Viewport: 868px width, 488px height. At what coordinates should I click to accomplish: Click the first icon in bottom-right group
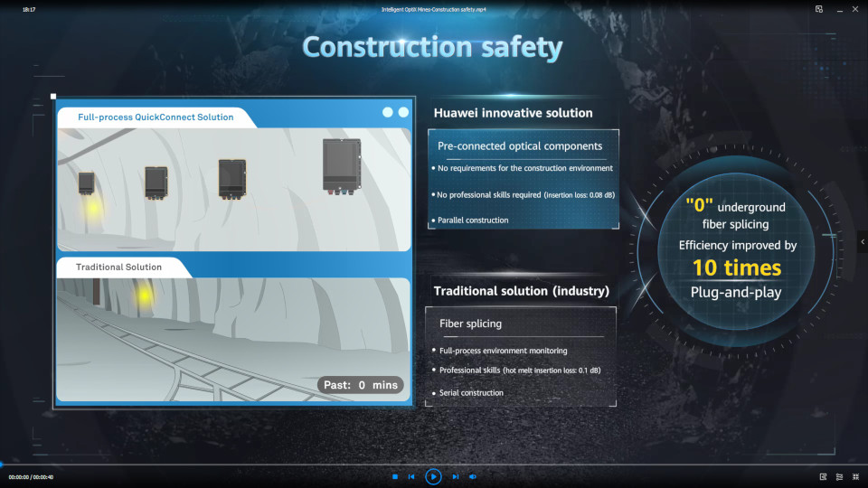[x=823, y=476]
